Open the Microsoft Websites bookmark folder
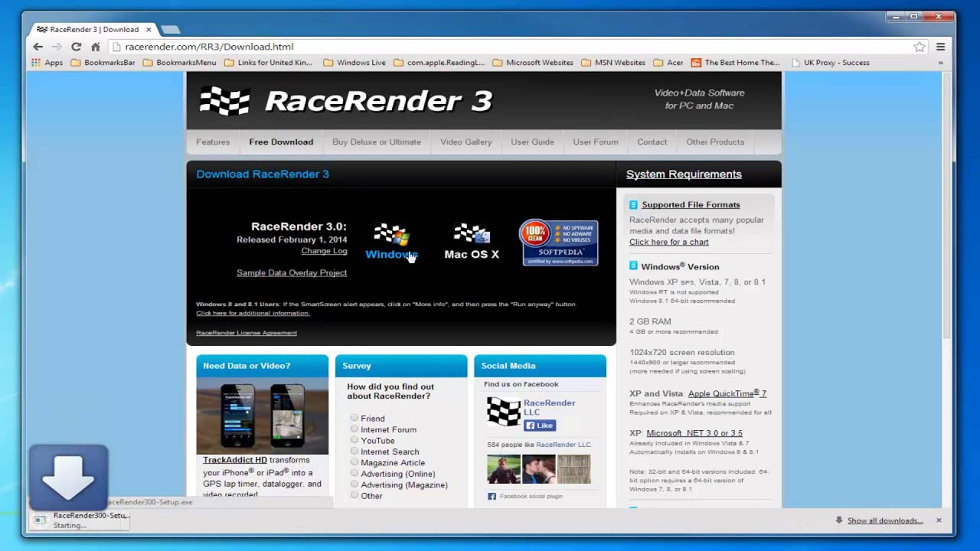This screenshot has height=551, width=980. point(533,63)
